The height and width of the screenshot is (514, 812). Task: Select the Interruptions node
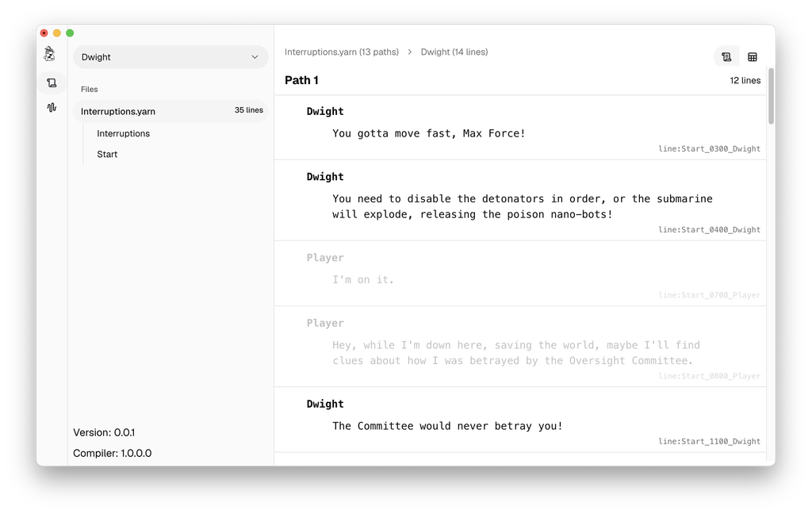(x=123, y=134)
